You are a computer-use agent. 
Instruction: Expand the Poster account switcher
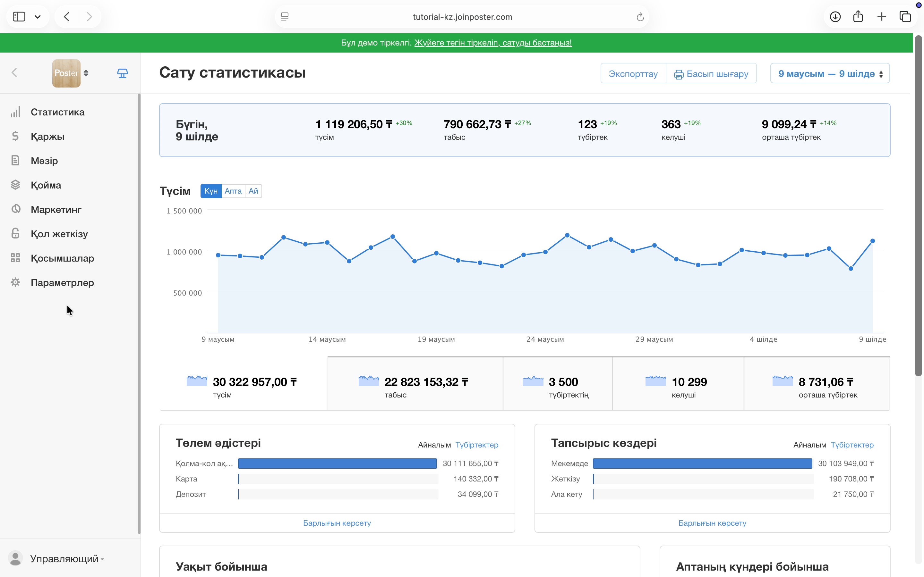[x=71, y=73]
